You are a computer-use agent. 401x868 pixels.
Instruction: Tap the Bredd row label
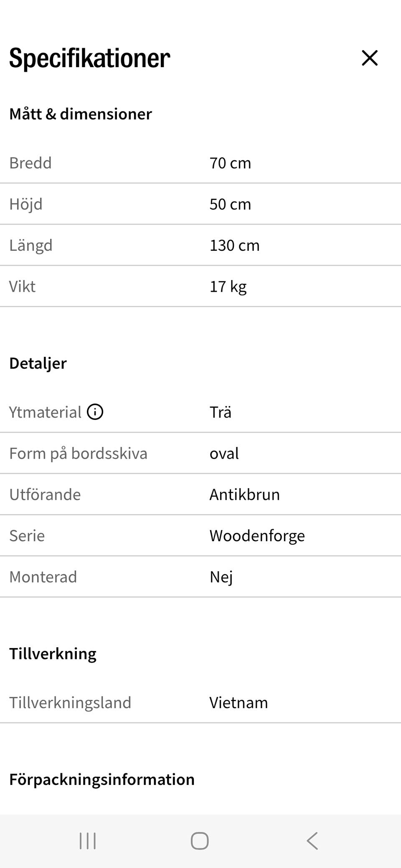(x=30, y=163)
